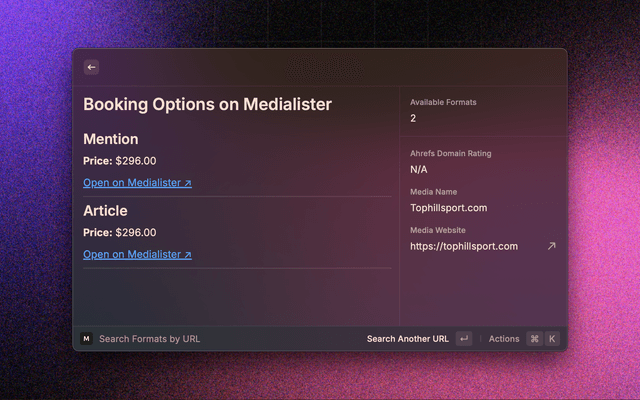Click the Command key symbol icon
The height and width of the screenshot is (400, 640).
tap(534, 339)
